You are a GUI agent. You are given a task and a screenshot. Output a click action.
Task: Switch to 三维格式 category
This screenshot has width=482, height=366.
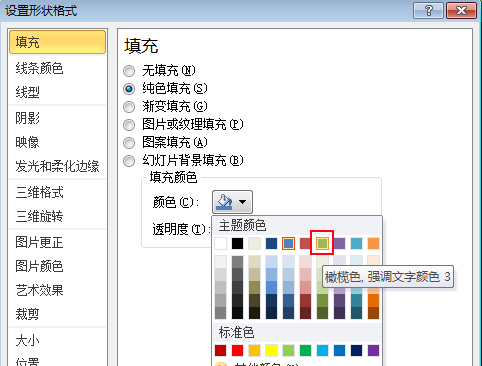pyautogui.click(x=58, y=192)
